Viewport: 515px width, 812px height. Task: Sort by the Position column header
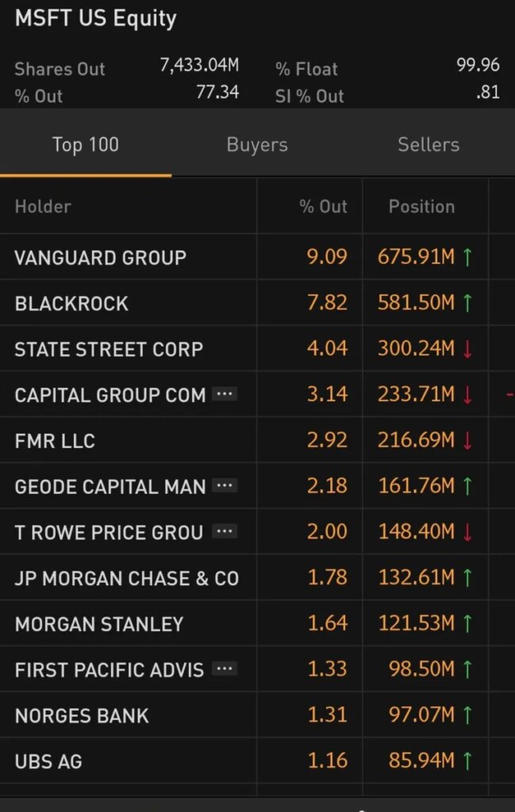[421, 207]
